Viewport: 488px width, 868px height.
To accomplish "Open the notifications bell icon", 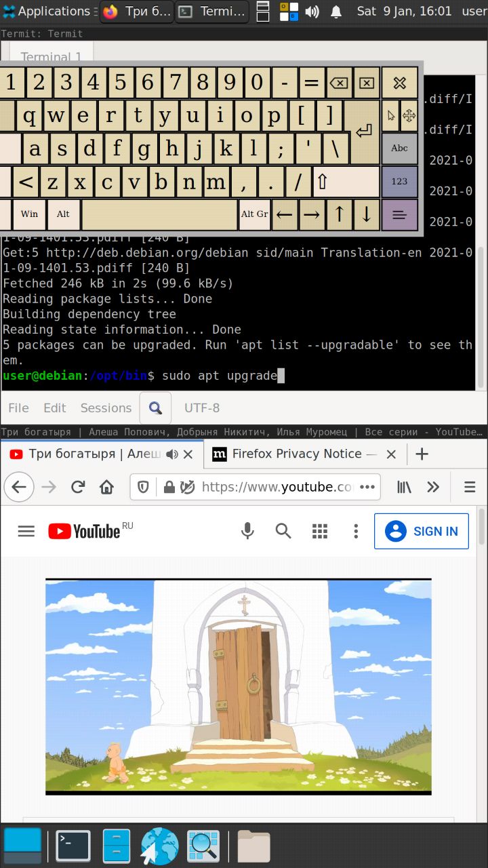I will 336,12.
